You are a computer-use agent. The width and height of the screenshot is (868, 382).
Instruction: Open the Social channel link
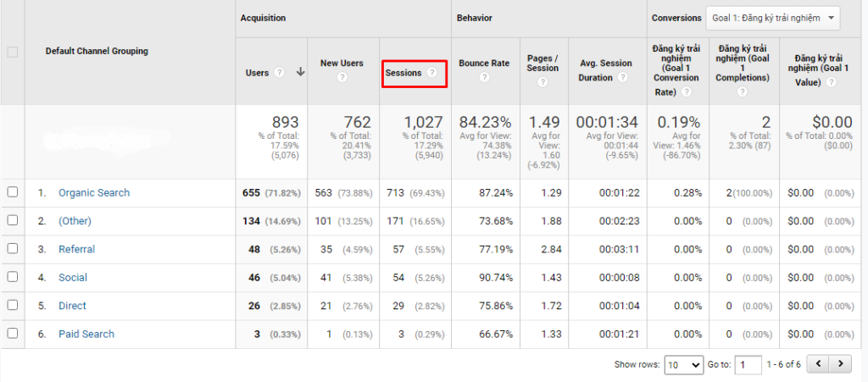[x=73, y=278]
